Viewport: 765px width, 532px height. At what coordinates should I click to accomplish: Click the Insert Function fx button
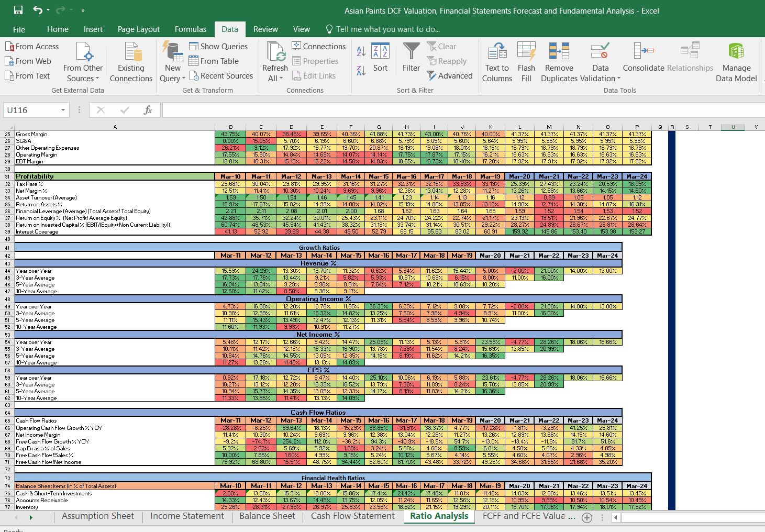pos(148,110)
